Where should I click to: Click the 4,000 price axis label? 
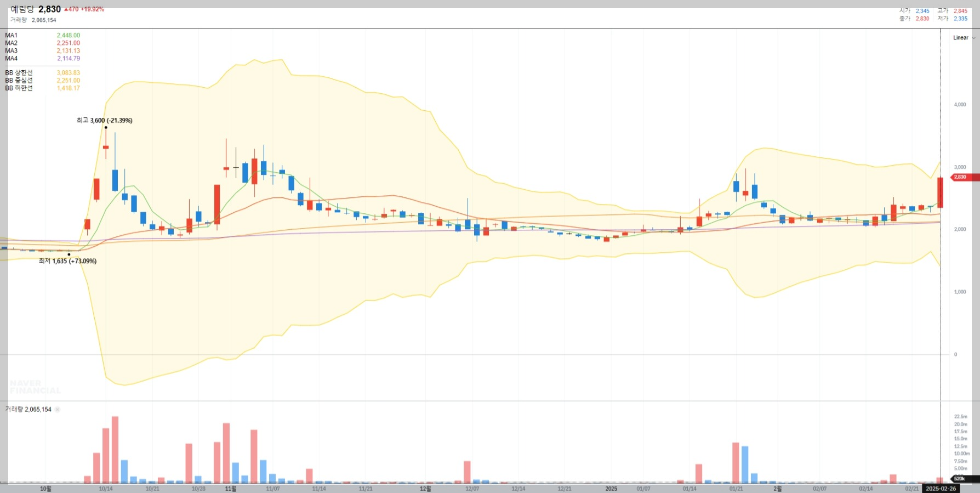pos(960,105)
